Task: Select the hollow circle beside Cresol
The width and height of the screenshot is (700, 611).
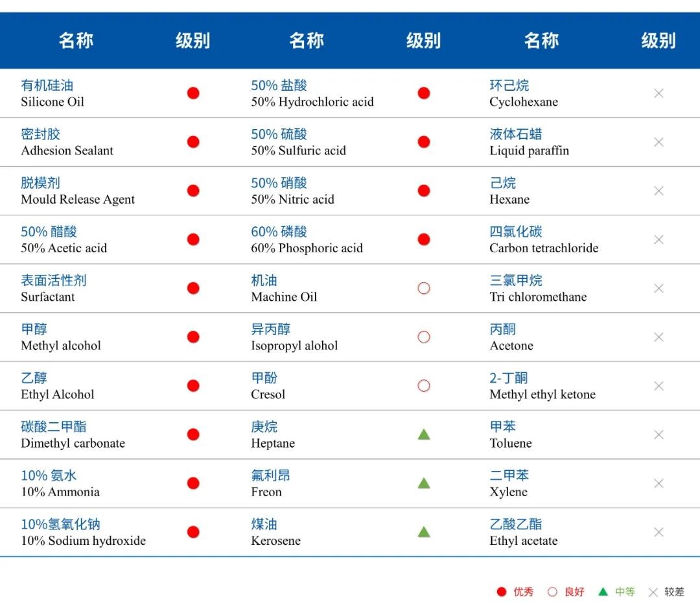Action: (424, 386)
